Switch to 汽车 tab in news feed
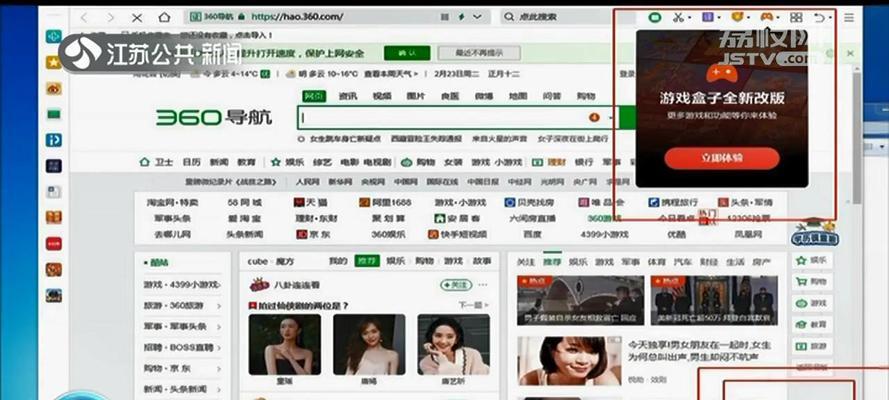The height and width of the screenshot is (400, 889). click(682, 262)
